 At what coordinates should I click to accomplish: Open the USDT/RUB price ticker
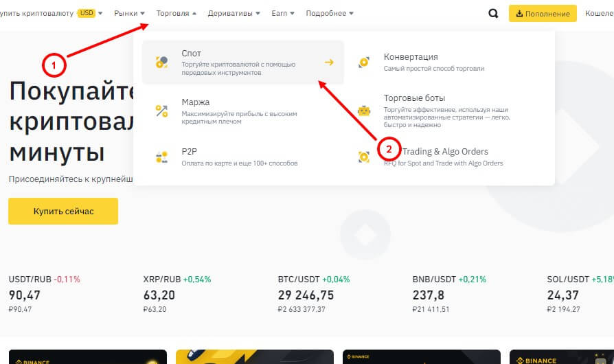(x=44, y=294)
